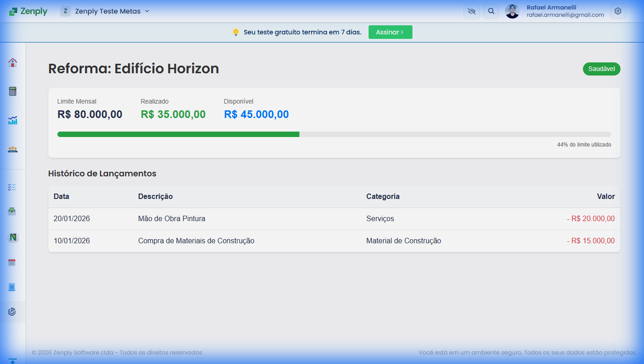This screenshot has width=644, height=364.
Task: Click the Zenply logo in the header
Action: (28, 11)
